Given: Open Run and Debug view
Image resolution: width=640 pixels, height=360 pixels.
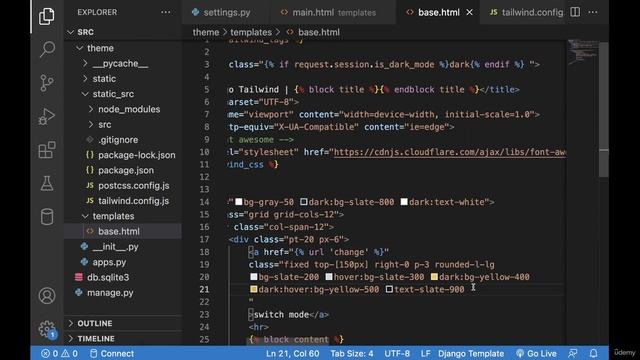Looking at the screenshot, I should pyautogui.click(x=47, y=117).
